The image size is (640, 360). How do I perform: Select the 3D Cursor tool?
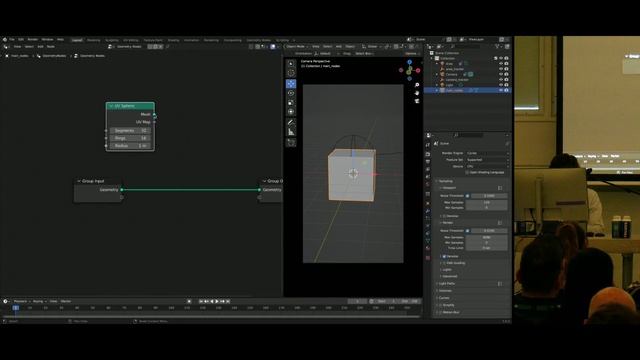click(x=291, y=73)
